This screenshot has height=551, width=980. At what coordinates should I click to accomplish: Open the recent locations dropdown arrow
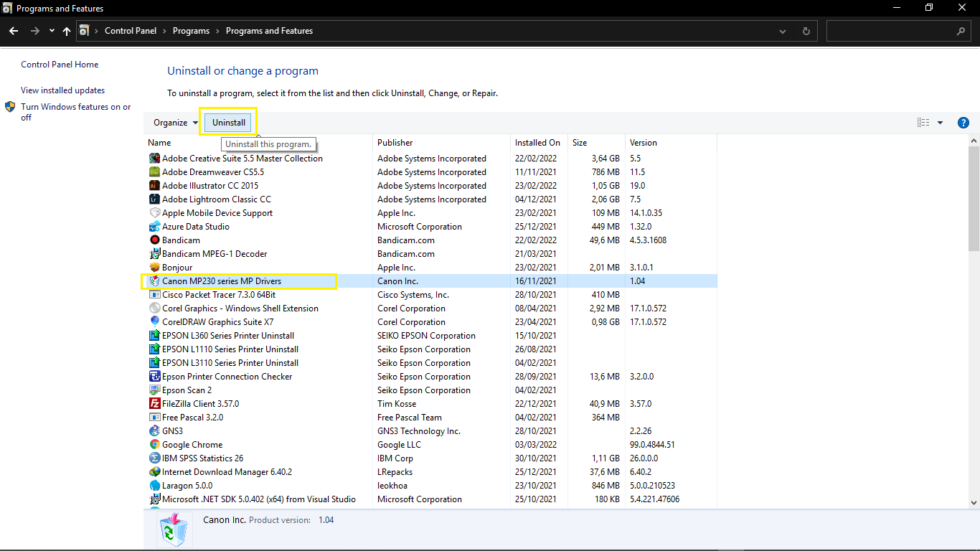click(x=52, y=31)
